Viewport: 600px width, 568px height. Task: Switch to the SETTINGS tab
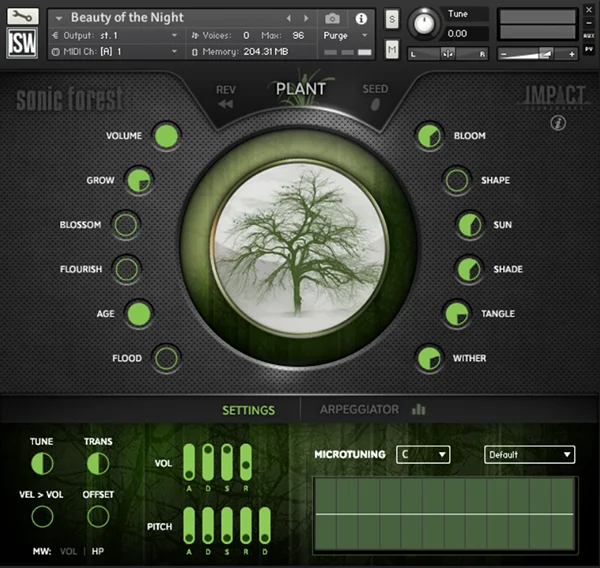248,410
